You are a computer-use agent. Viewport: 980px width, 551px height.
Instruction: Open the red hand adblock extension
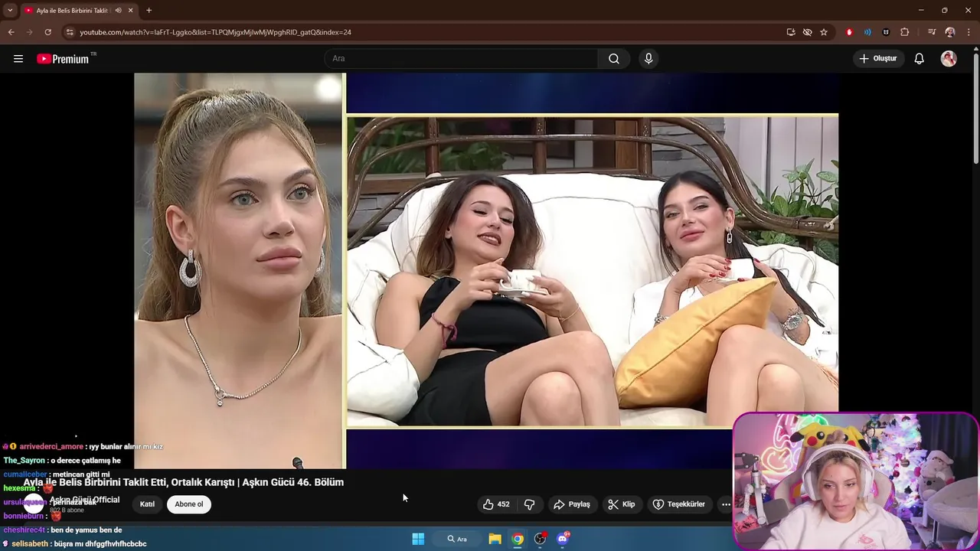point(849,32)
